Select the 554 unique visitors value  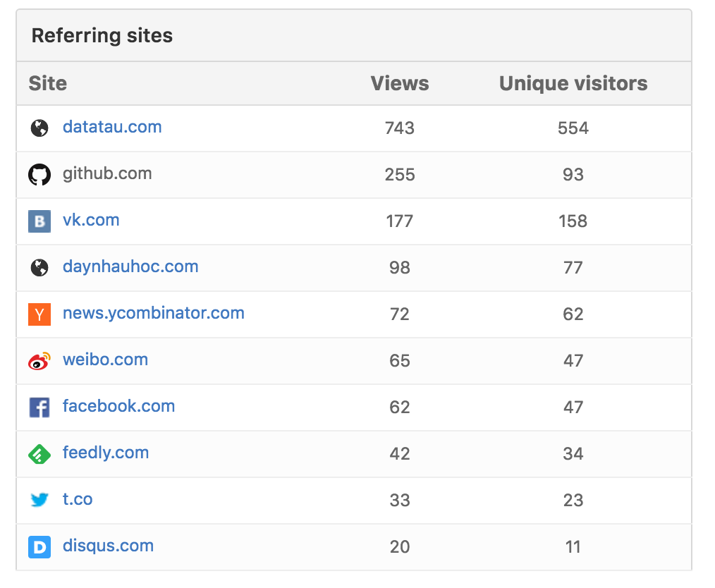pos(573,128)
